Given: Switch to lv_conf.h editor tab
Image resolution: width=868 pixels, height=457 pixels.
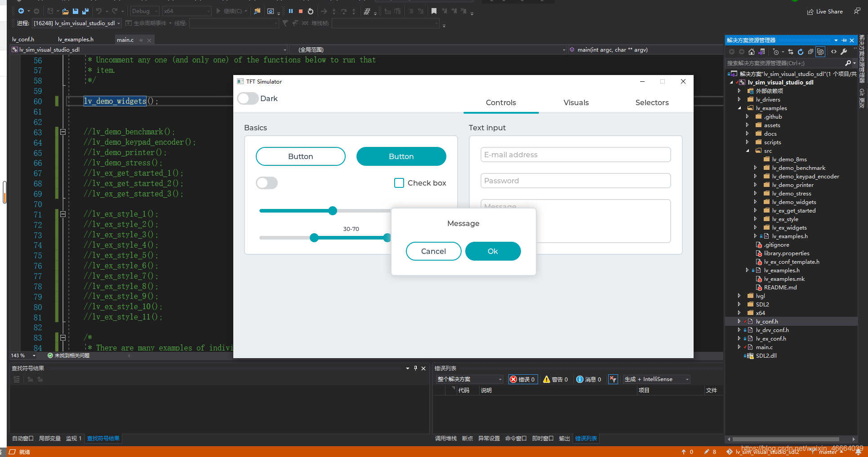Looking at the screenshot, I should coord(23,40).
